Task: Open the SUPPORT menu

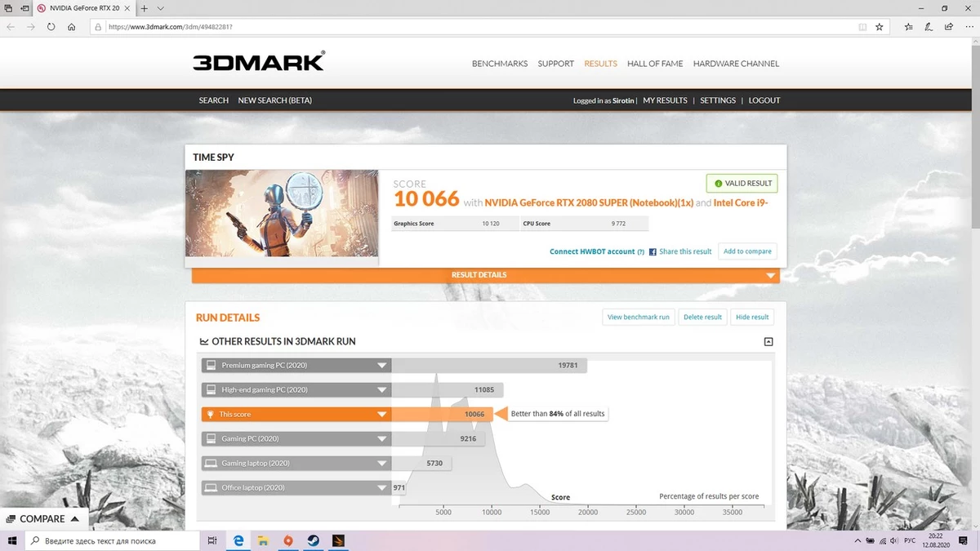Action: [555, 64]
